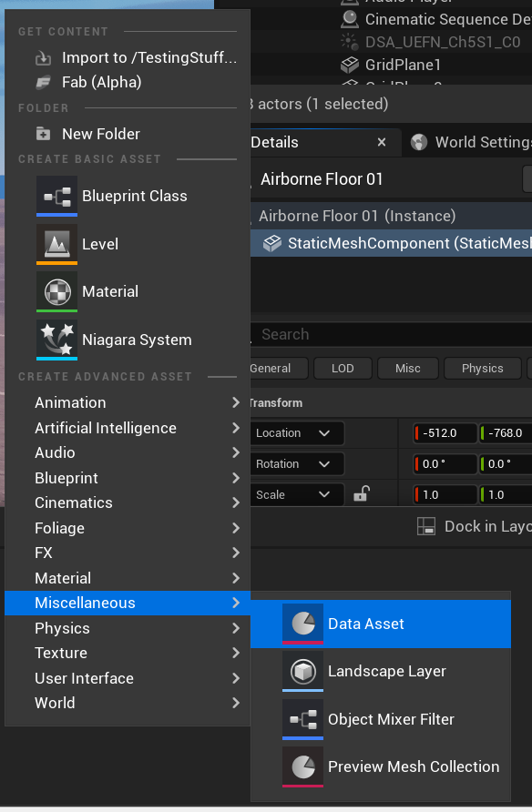Image resolution: width=532 pixels, height=812 pixels.
Task: Click the Details Search field
Action: click(391, 334)
